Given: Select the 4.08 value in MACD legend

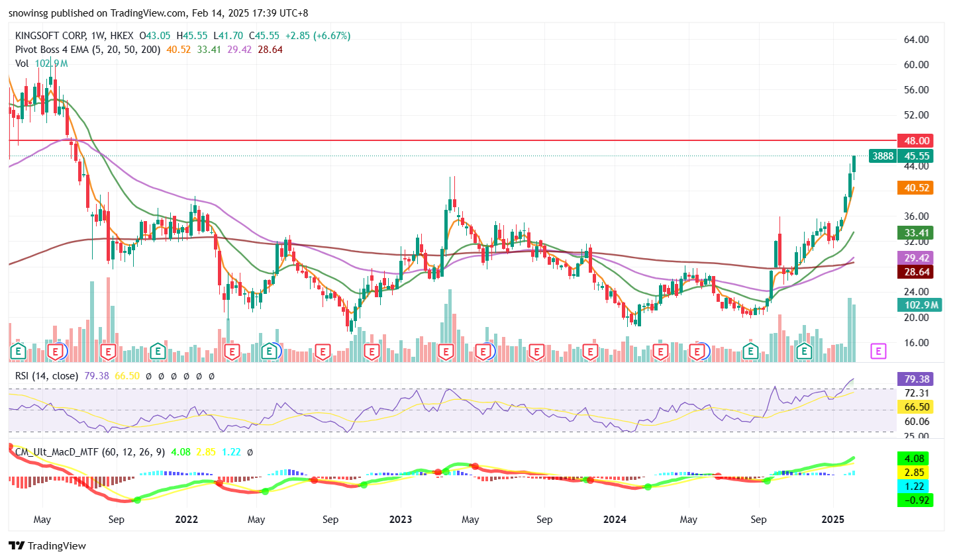Looking at the screenshot, I should pyautogui.click(x=181, y=452).
